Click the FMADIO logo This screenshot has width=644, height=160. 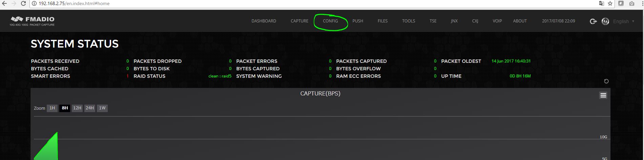pos(33,21)
